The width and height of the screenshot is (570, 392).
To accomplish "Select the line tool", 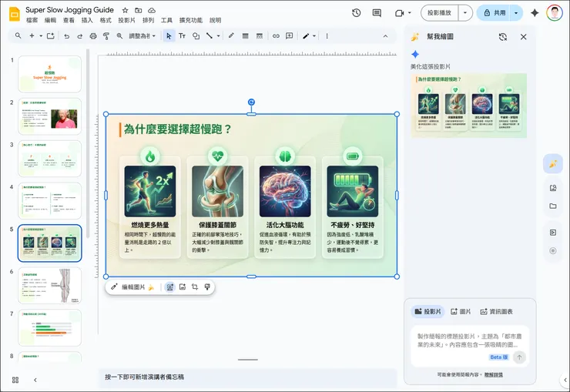I will coord(210,35).
